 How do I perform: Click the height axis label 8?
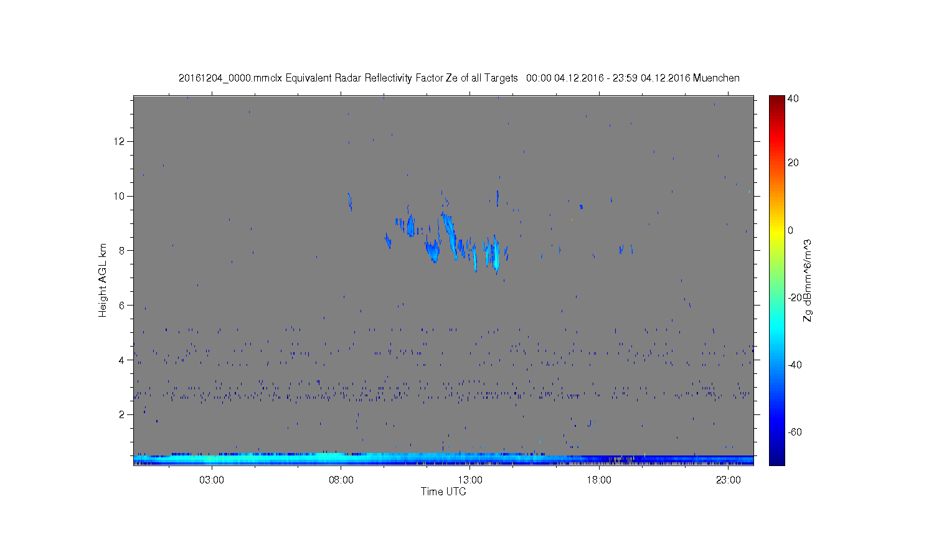122,251
